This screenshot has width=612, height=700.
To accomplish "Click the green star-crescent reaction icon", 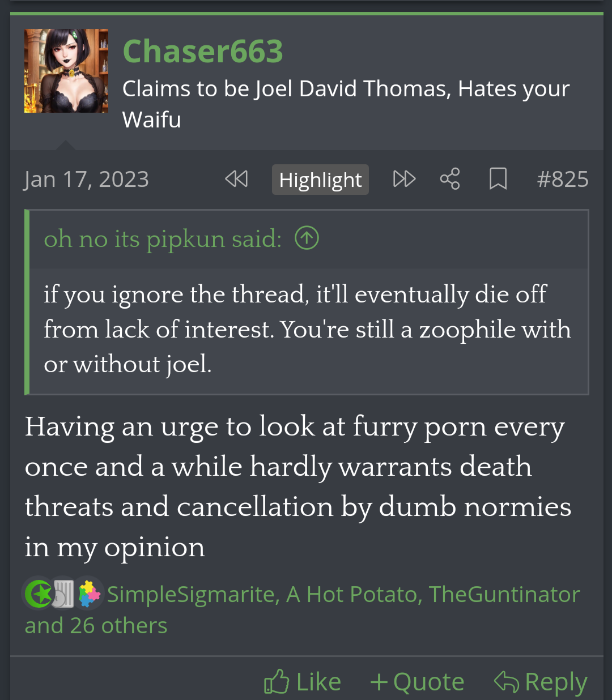I will (40, 594).
